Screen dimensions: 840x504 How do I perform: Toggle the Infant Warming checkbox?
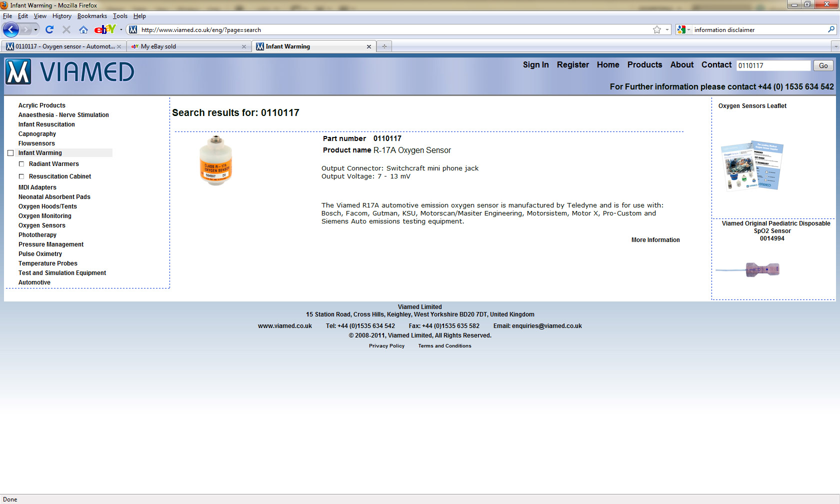(10, 153)
